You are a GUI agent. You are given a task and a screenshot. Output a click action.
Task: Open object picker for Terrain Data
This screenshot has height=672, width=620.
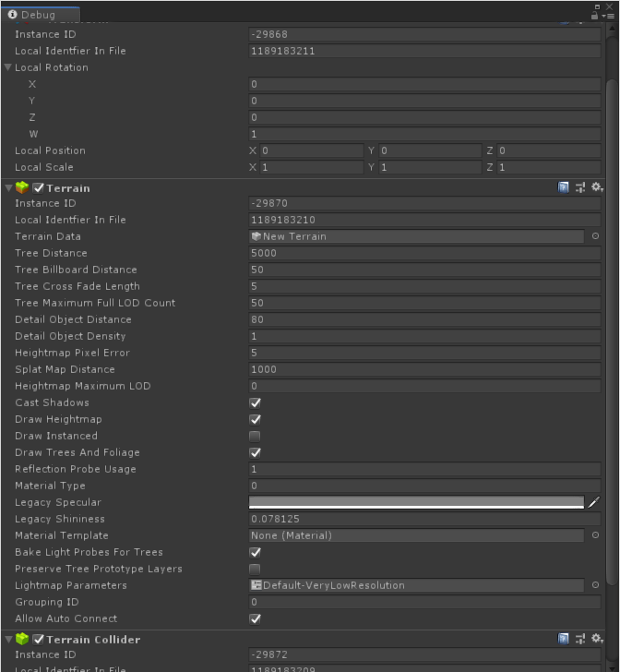(595, 236)
